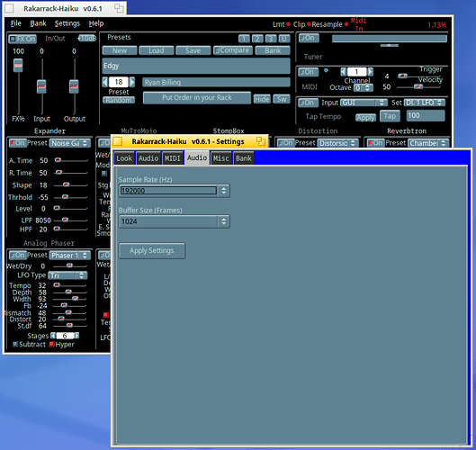Toggle the Expander effect On button
The image size is (476, 450).
click(x=18, y=143)
